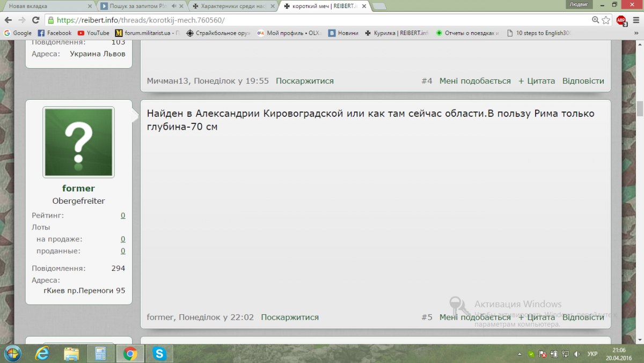The image size is (644, 363).
Task: Click the zoom magnifier icon in address bar
Action: tap(595, 20)
